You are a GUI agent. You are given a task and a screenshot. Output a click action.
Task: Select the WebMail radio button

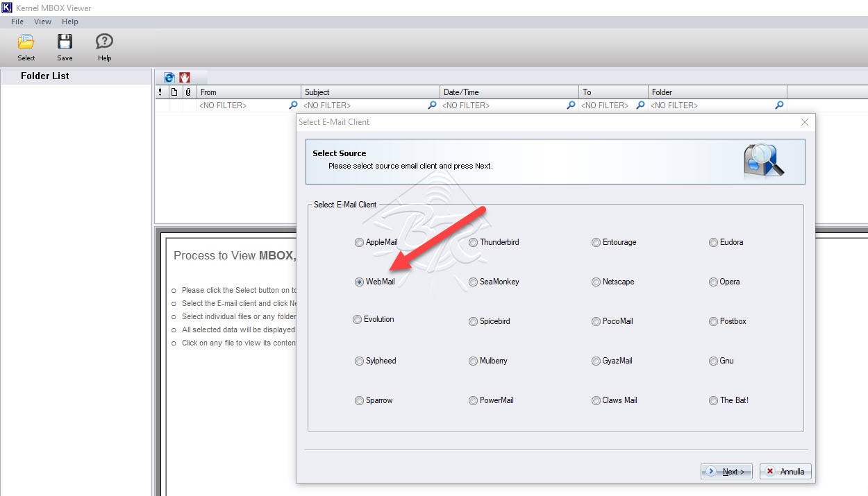[x=359, y=282]
